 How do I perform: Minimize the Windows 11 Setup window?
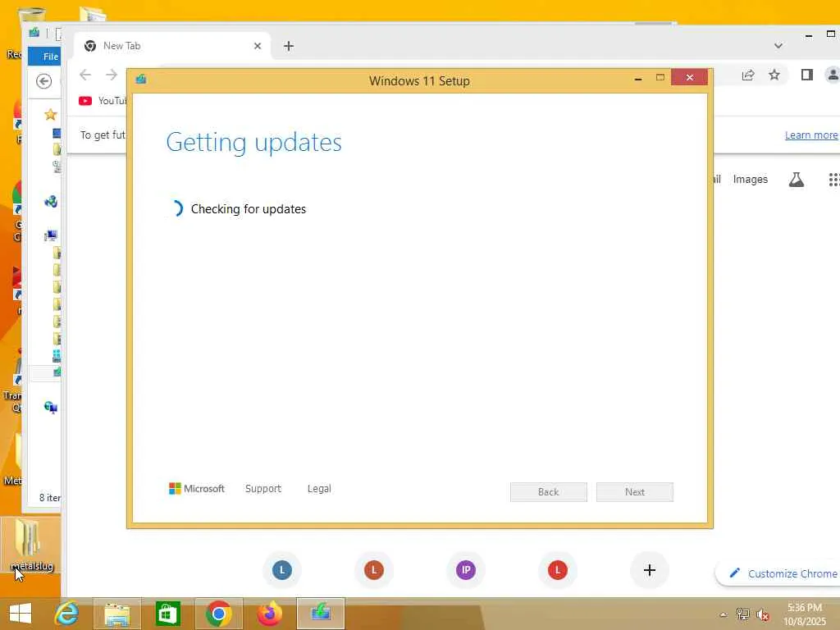click(x=637, y=78)
